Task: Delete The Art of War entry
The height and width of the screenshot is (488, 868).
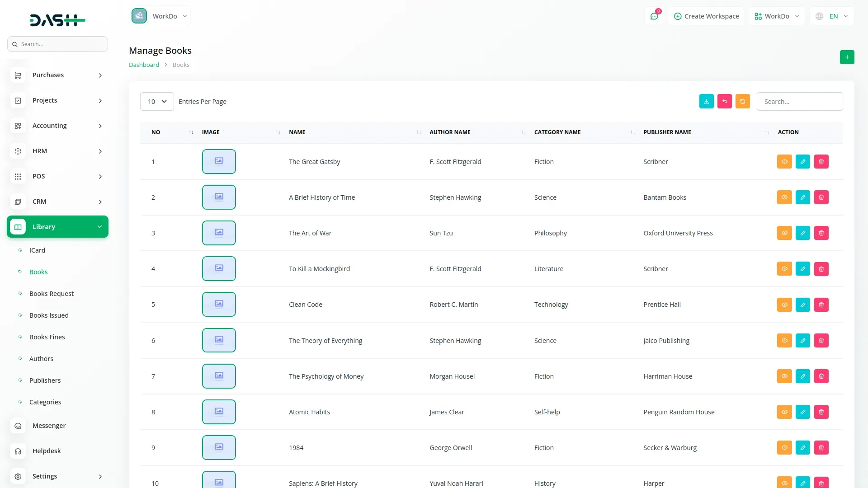Action: [821, 233]
